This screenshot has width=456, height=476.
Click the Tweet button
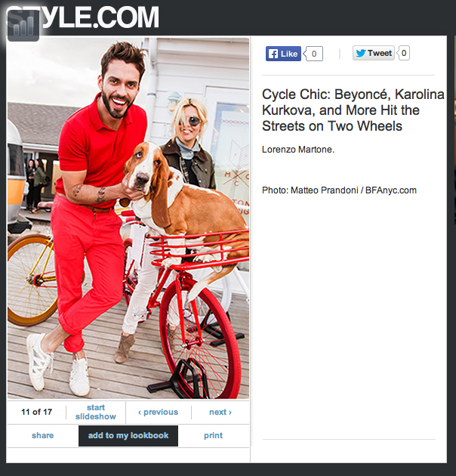coord(374,53)
